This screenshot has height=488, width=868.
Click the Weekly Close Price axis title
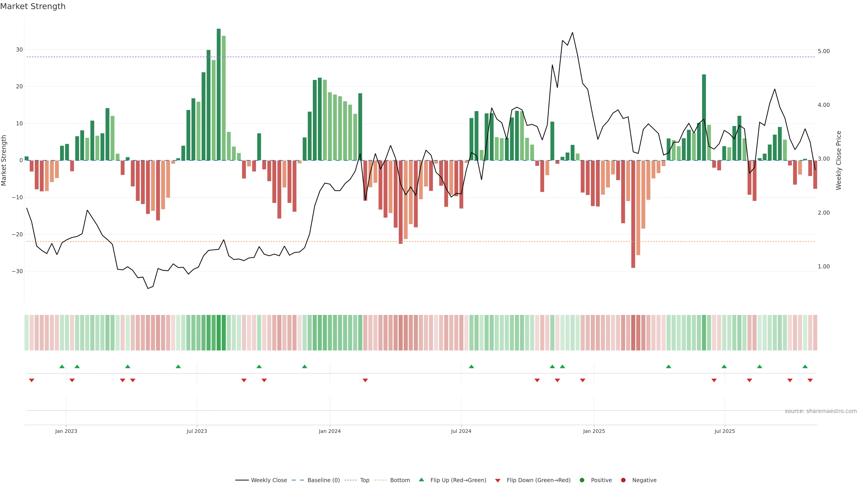pyautogui.click(x=839, y=160)
